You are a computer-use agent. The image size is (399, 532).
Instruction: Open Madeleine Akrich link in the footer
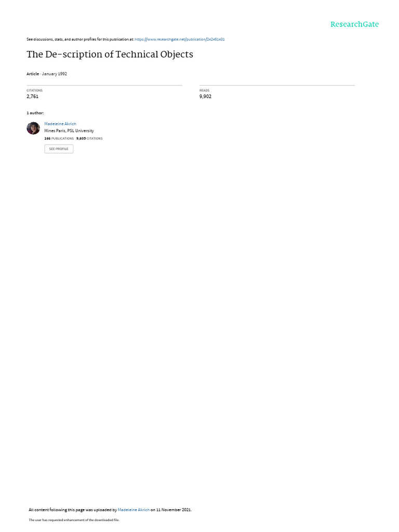pos(134,510)
